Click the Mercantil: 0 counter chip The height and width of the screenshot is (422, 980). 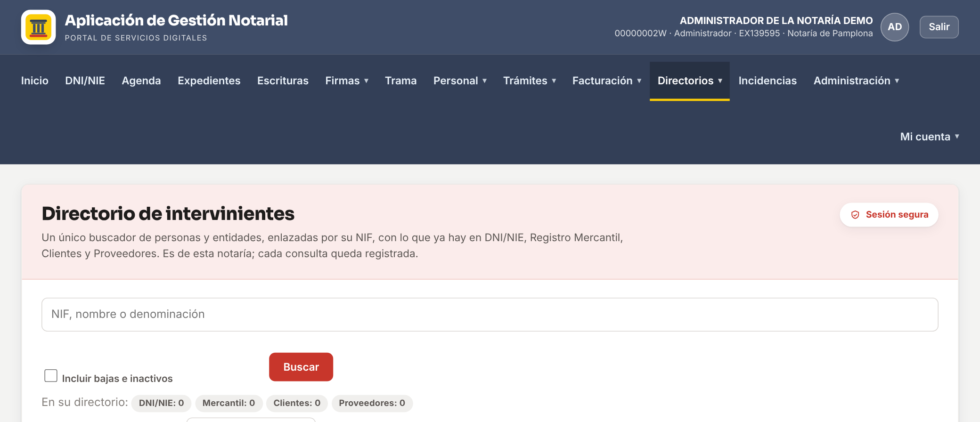tap(229, 403)
